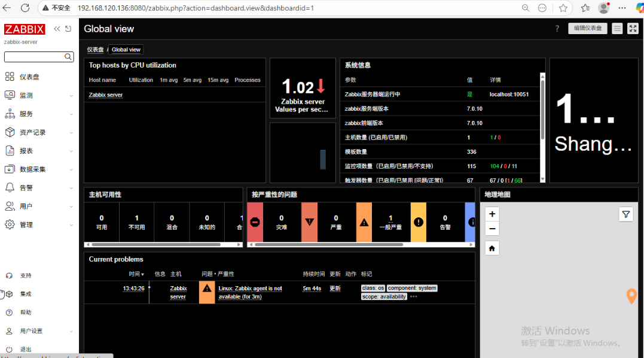The height and width of the screenshot is (358, 644).
Task: Collapse the Zabbix sidebar with double-chevron icon
Action: pos(57,29)
